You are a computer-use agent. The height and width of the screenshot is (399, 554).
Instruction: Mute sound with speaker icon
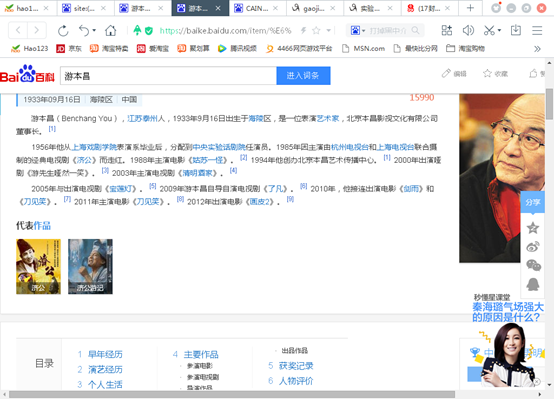click(468, 30)
